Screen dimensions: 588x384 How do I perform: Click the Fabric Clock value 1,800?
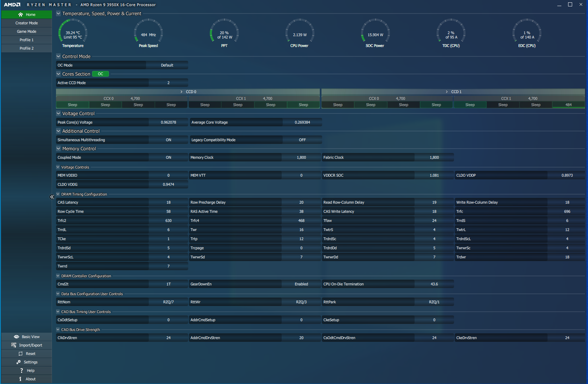click(x=434, y=157)
